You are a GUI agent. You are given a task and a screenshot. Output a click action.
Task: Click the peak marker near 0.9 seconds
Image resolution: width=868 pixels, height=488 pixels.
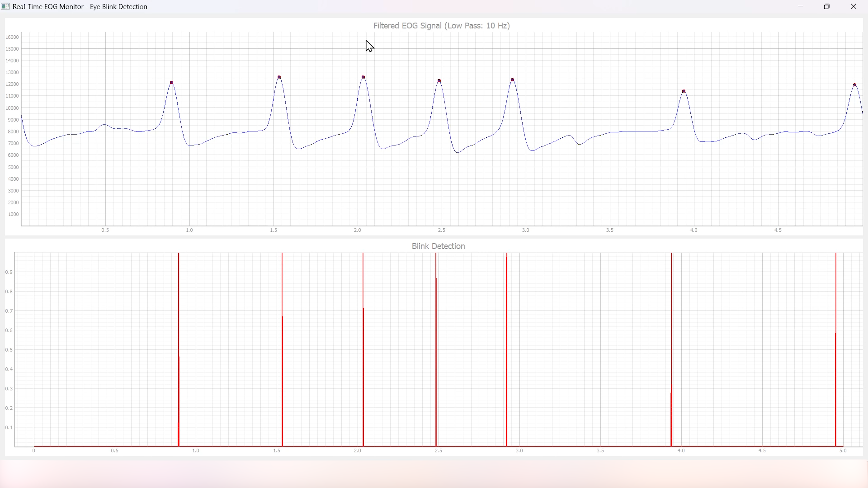172,82
